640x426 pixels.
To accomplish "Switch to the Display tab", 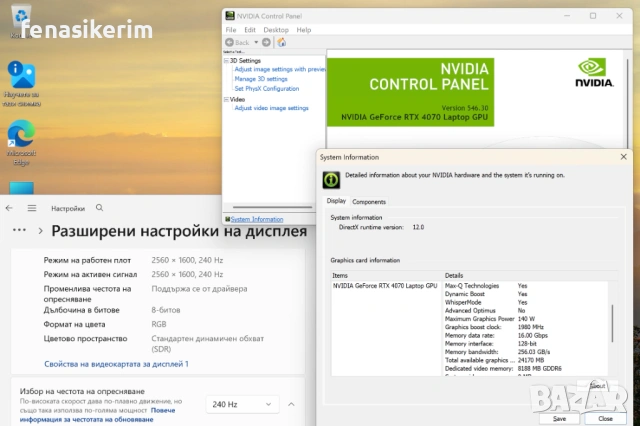I will pos(336,201).
